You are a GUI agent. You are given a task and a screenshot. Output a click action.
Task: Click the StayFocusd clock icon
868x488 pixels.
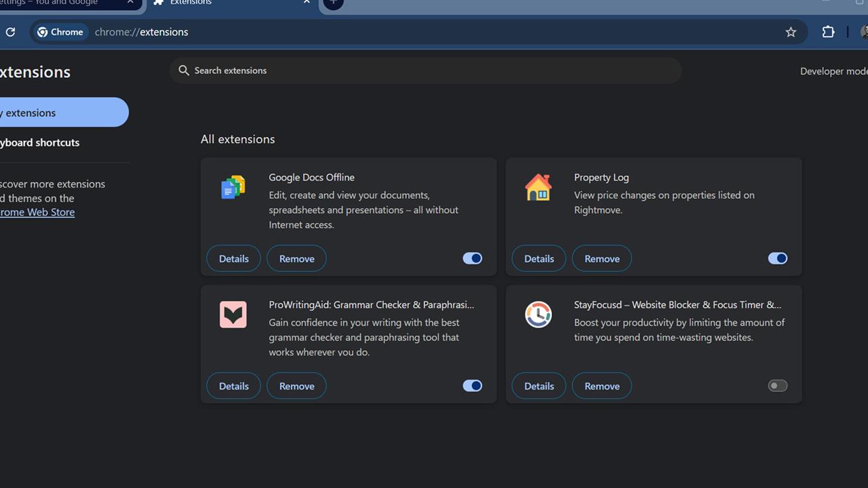538,314
